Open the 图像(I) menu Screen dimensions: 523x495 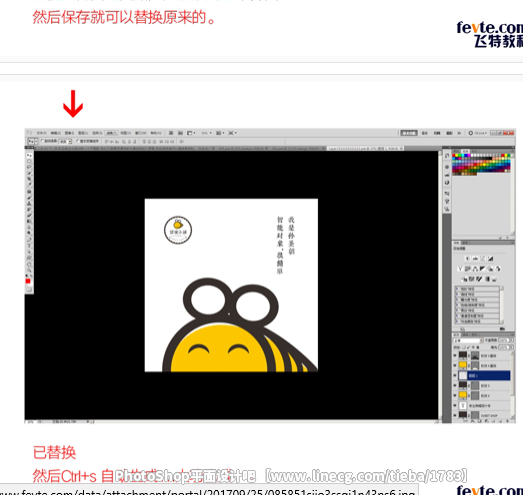(x=69, y=133)
